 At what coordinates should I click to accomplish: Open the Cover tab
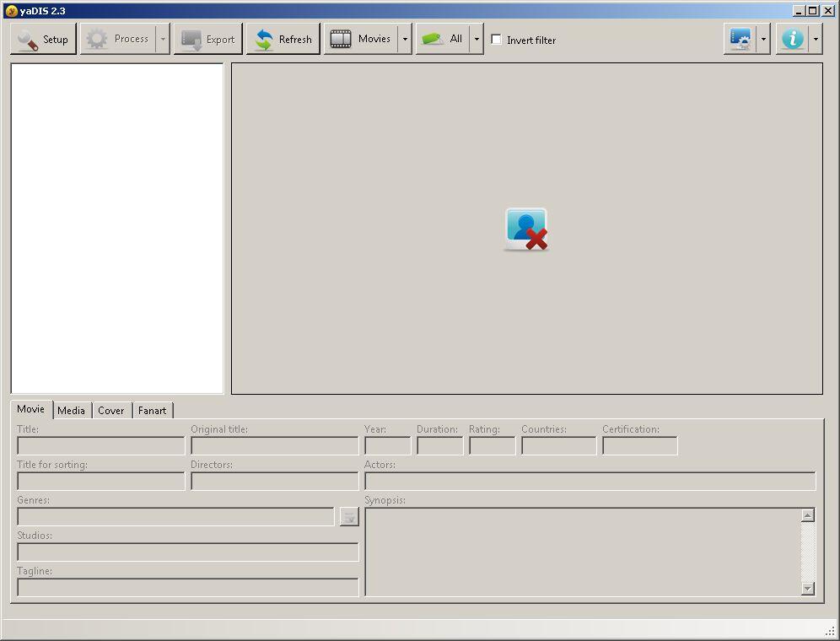coord(110,410)
